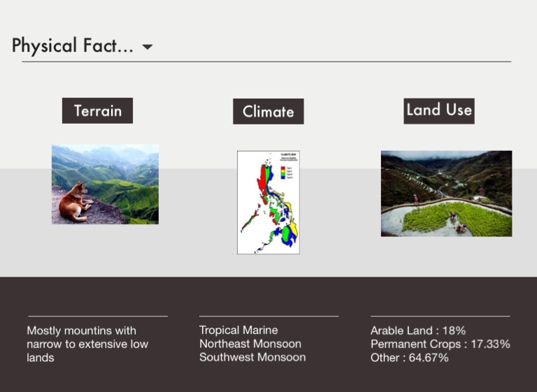Click the Physical Fact... slide title

(73, 46)
